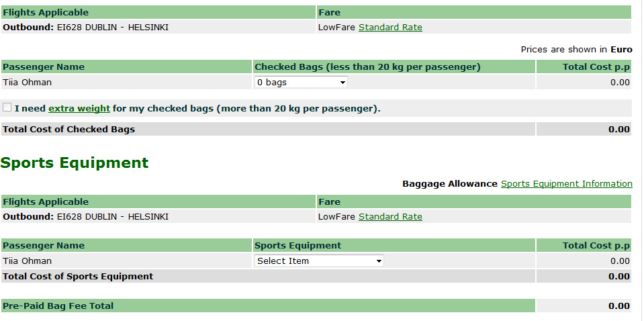The image size is (644, 321).
Task: Select Tiia Ohman in the checked bags row
Action: pyautogui.click(x=28, y=83)
